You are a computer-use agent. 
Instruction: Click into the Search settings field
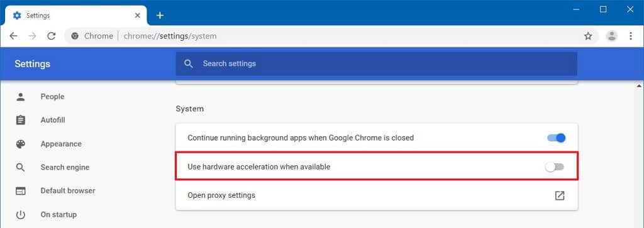[377, 63]
